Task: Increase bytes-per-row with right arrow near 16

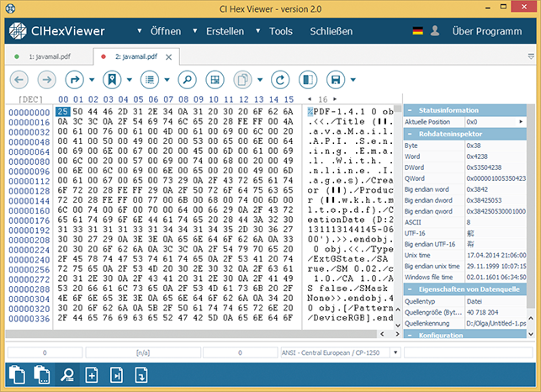Action: pos(335,99)
